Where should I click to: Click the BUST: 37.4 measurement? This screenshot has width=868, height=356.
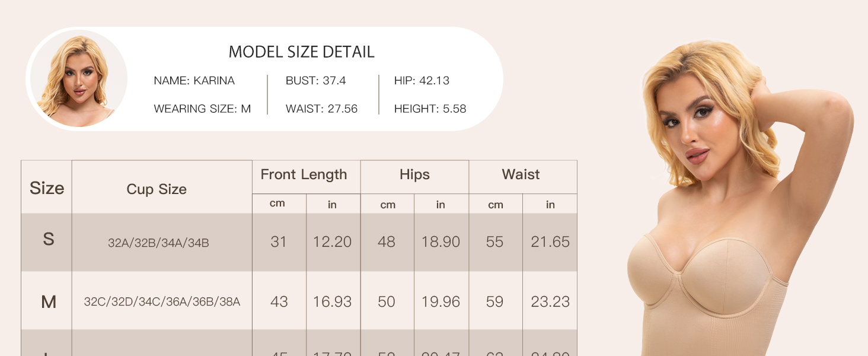[x=316, y=81]
